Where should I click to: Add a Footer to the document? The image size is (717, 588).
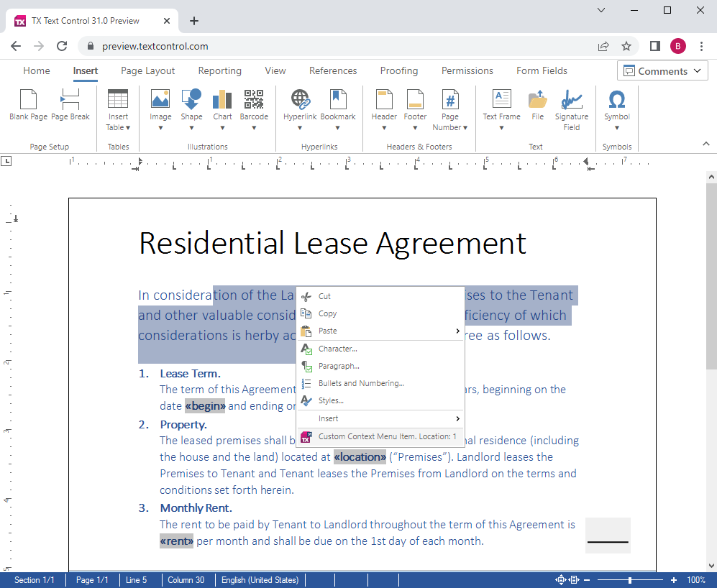tap(415, 106)
